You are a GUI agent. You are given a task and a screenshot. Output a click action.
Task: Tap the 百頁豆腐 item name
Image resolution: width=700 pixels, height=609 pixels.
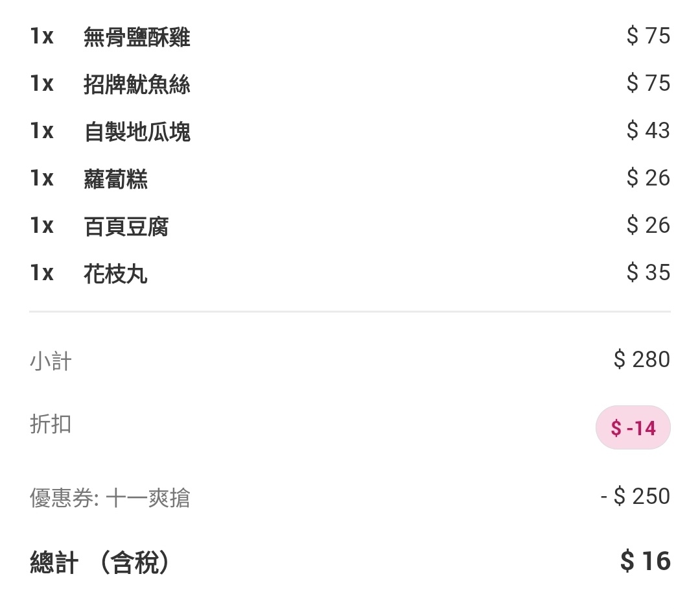point(126,226)
